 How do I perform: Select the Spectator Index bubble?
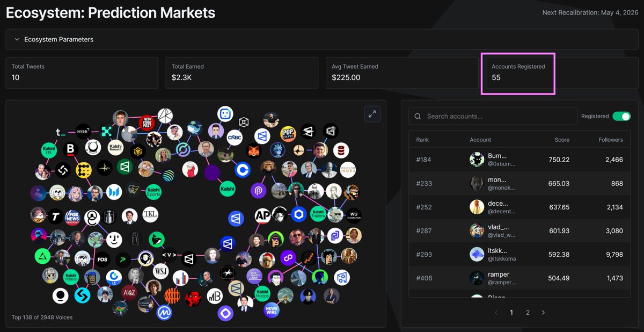point(348,170)
